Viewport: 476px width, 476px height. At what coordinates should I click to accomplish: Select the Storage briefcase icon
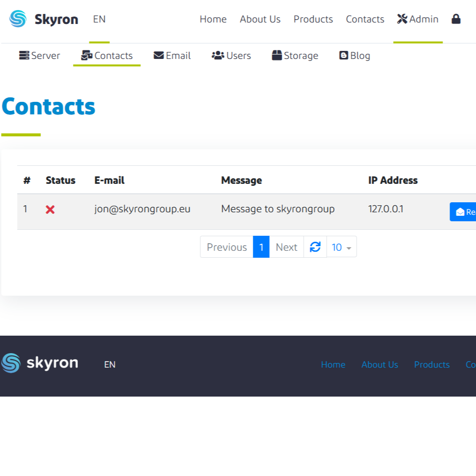(276, 55)
